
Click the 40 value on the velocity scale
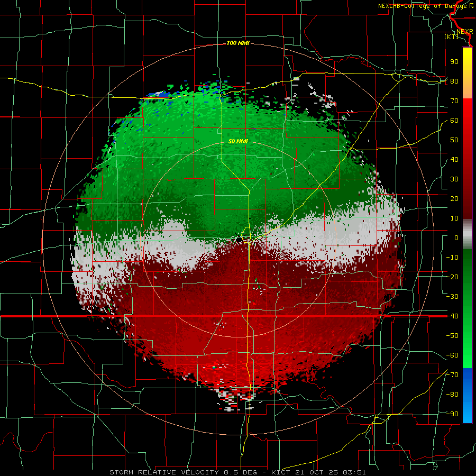(x=454, y=160)
